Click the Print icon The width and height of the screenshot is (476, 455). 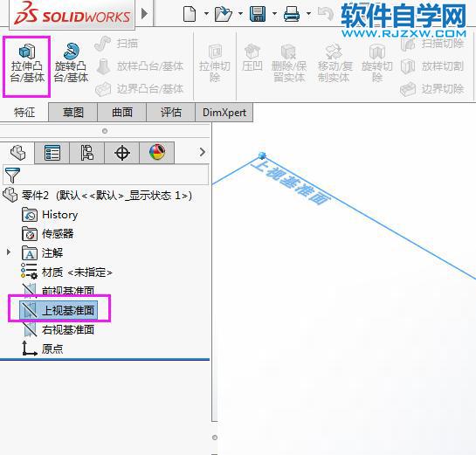292,14
